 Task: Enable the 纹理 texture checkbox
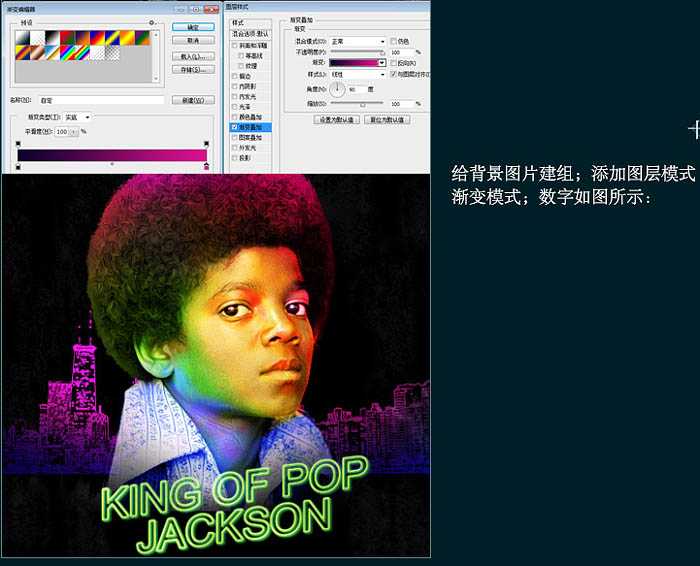(241, 66)
